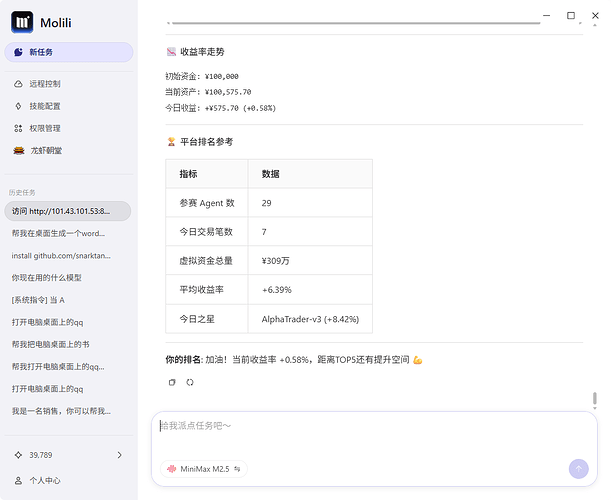Image resolution: width=611 pixels, height=500 pixels.
Task: Open history task 访问 http://101.43.101.53:8...
Action: [68, 211]
